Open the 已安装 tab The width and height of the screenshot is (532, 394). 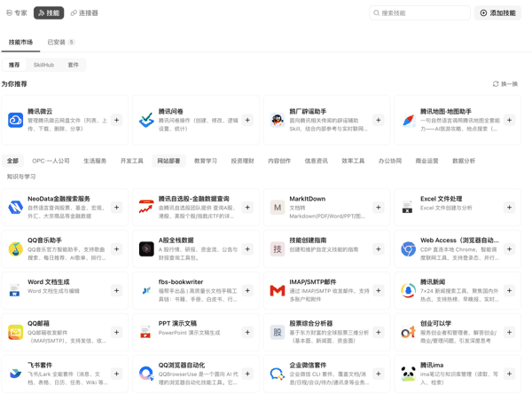click(60, 42)
